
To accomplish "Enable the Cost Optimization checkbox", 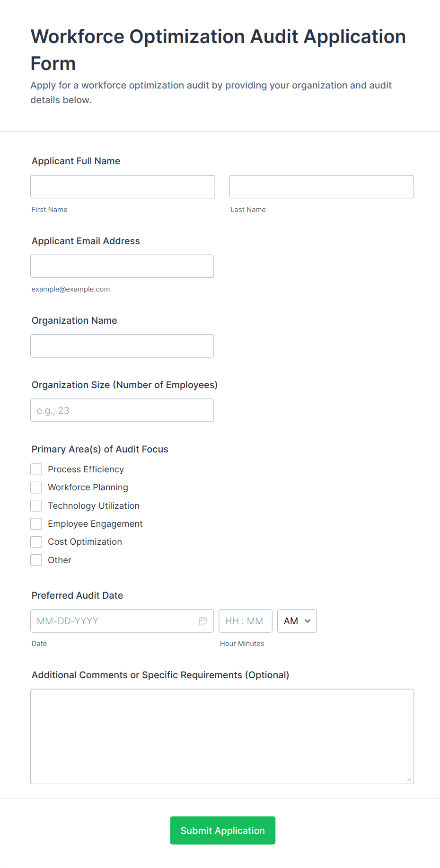I will [x=36, y=541].
